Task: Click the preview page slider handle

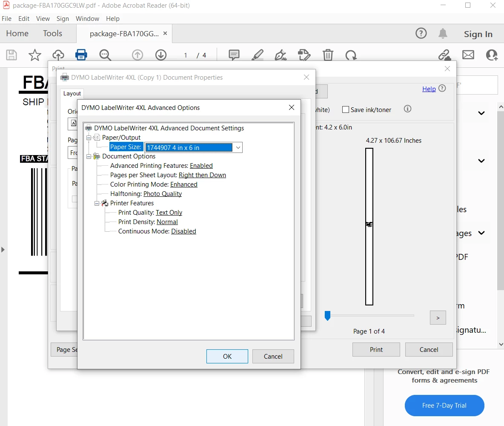Action: point(327,316)
